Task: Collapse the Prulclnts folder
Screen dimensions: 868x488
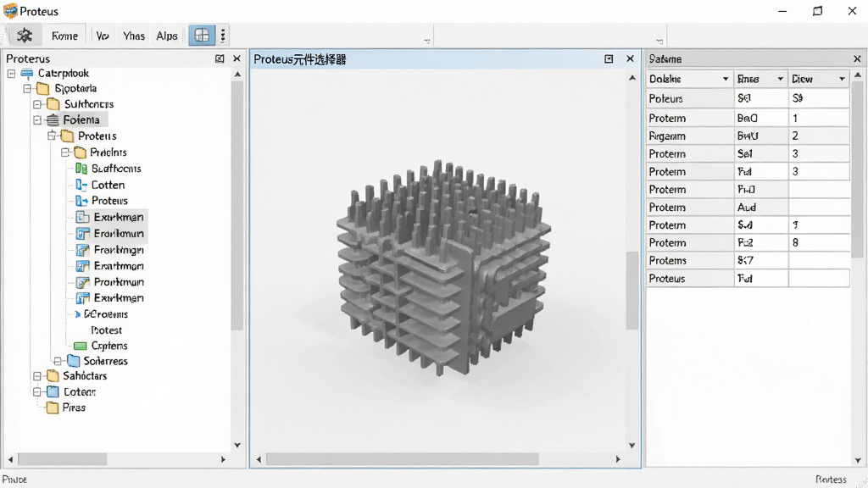Action: click(x=65, y=152)
